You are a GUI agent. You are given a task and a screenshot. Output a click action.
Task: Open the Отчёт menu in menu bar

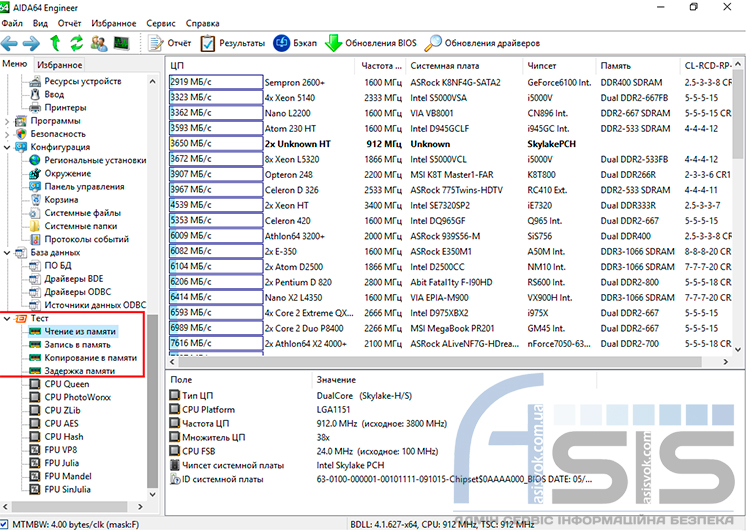point(69,23)
